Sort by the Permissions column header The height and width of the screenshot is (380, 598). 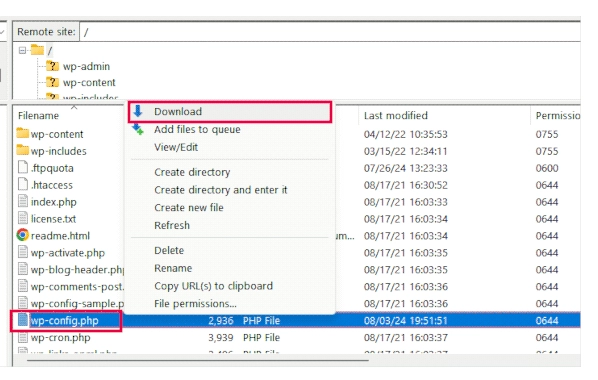(557, 116)
